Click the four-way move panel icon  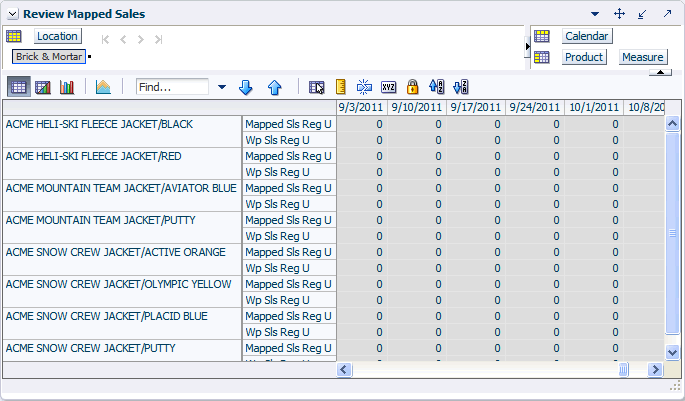pyautogui.click(x=619, y=14)
